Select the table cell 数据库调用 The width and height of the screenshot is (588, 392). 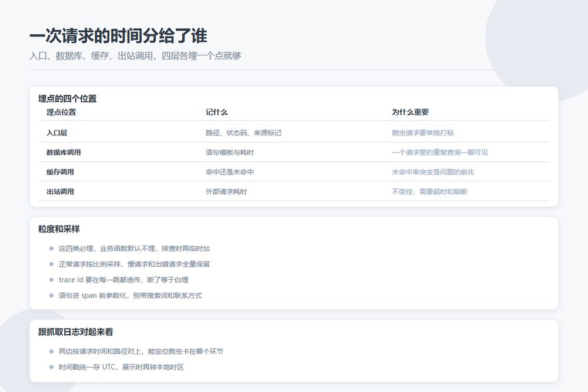64,152
